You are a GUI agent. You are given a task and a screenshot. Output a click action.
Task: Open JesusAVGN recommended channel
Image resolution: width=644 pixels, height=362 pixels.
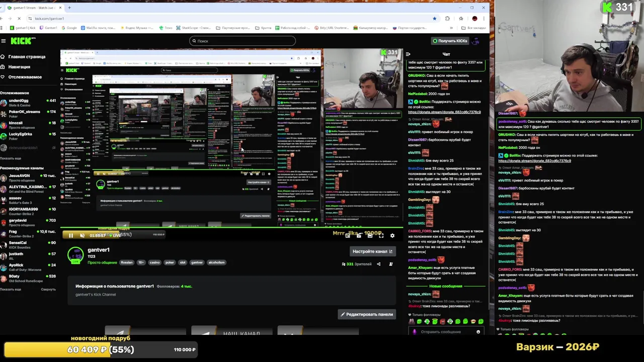pyautogui.click(x=28, y=177)
